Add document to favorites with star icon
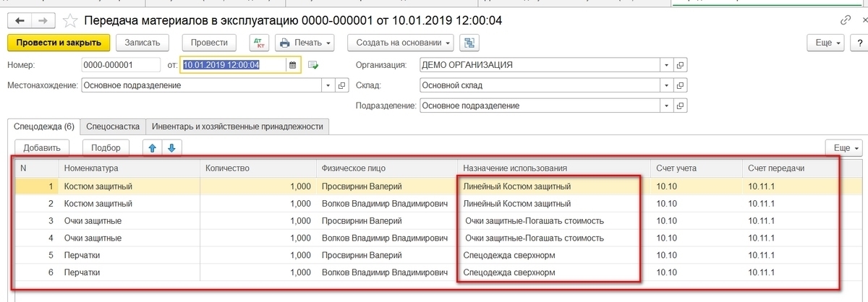This screenshot has height=302, width=868. pyautogui.click(x=70, y=20)
